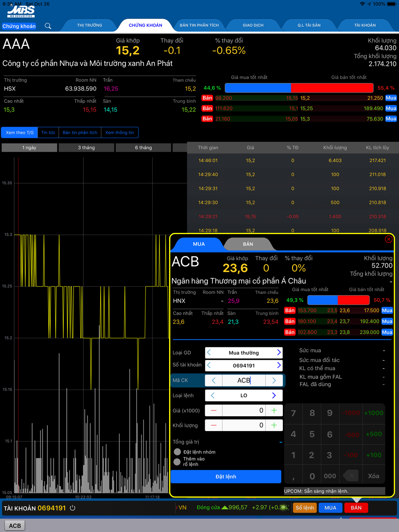Tap the account number 0694191

point(51,508)
